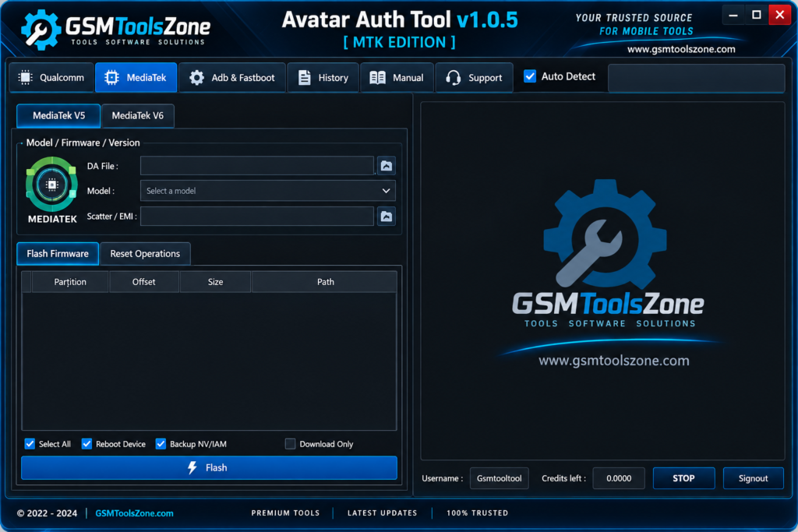Click the STOP button

pyautogui.click(x=683, y=478)
